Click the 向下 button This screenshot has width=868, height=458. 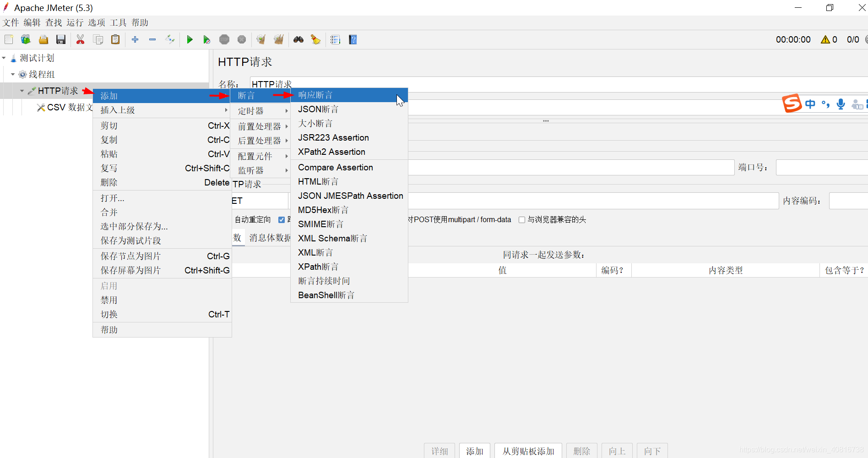652,451
